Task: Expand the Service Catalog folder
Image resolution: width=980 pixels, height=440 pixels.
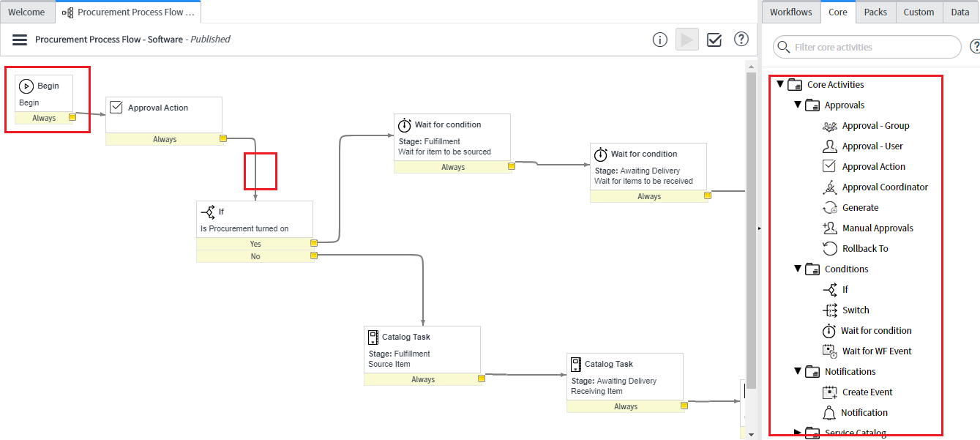Action: click(x=798, y=433)
